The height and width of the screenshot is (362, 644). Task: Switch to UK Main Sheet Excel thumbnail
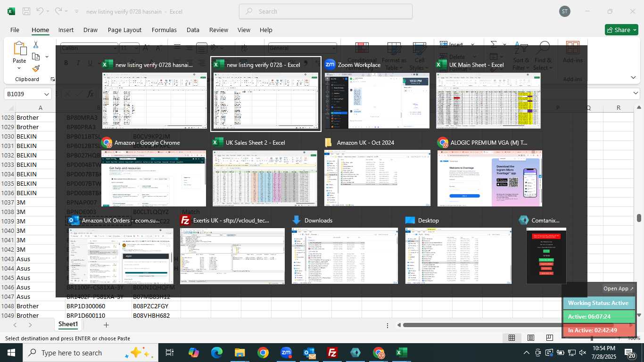pyautogui.click(x=488, y=94)
